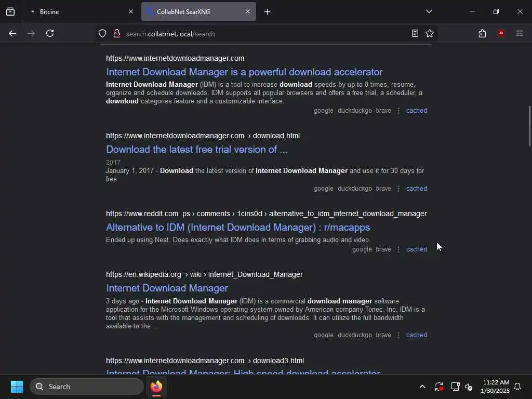532x399 pixels.
Task: Click the download.html result URL text
Action: pyautogui.click(x=203, y=136)
